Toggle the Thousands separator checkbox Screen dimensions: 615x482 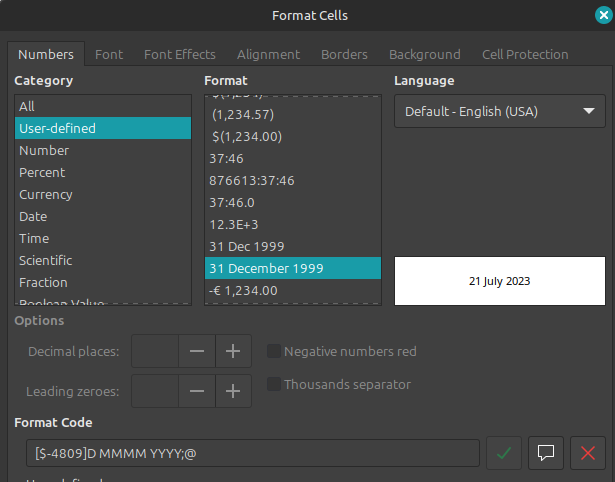(x=274, y=384)
